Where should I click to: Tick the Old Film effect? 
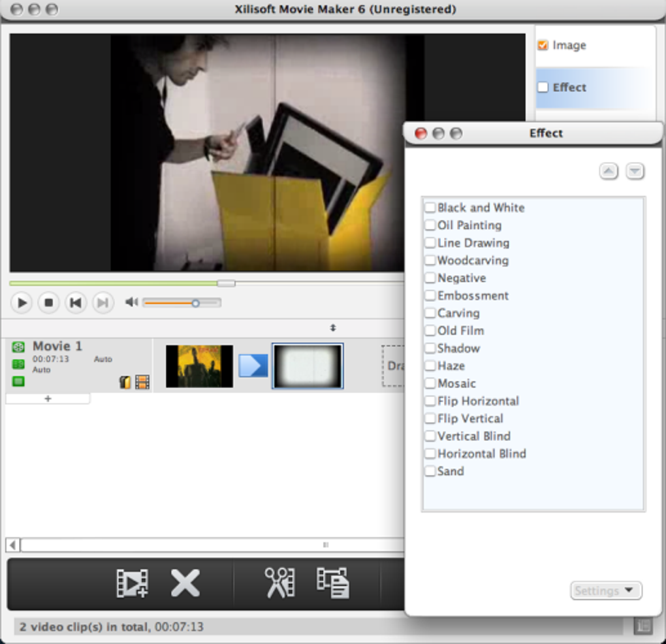click(x=430, y=330)
